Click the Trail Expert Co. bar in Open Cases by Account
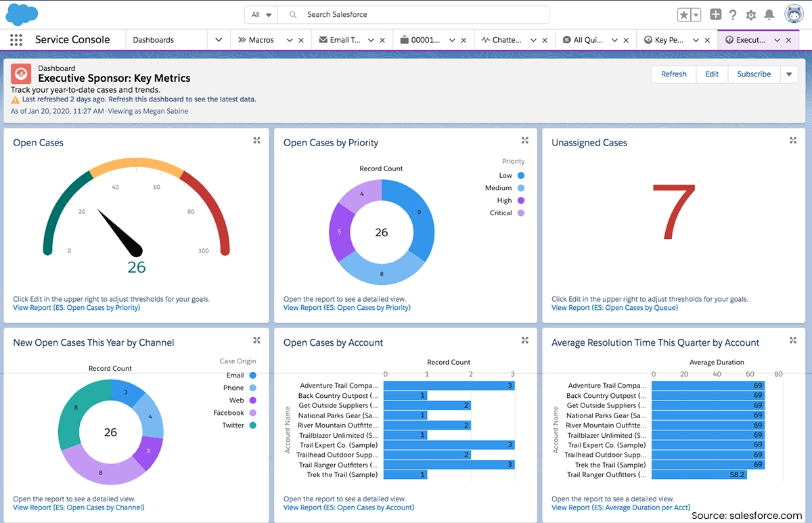The height and width of the screenshot is (523, 812). click(x=450, y=445)
